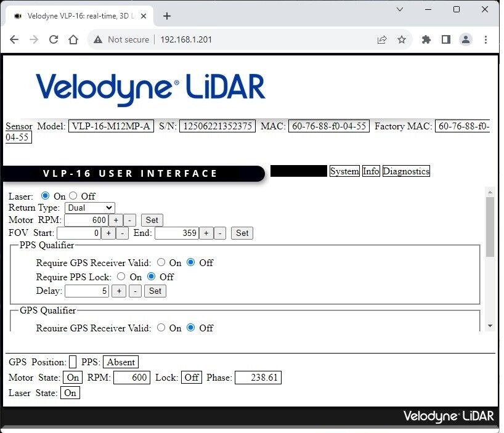
Task: Open the Diagnostics tab
Action: point(406,171)
